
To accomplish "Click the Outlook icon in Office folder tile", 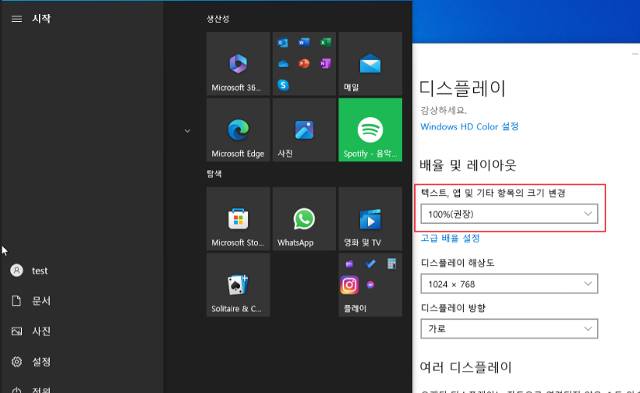I will [283, 42].
